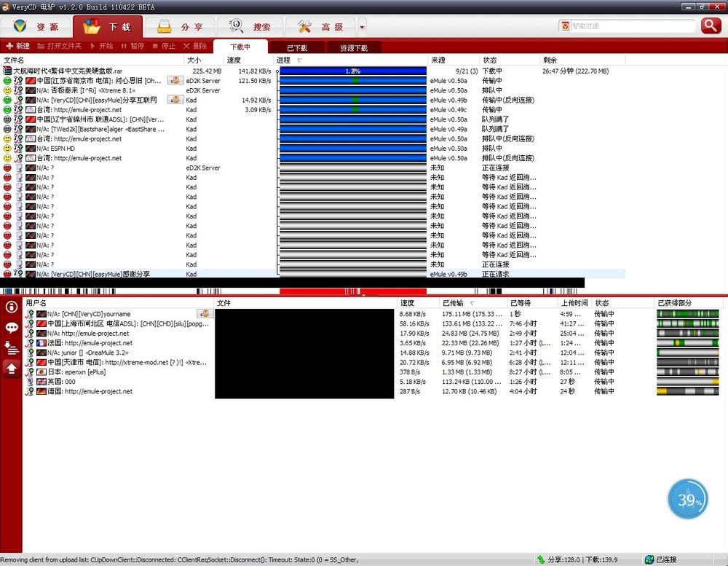This screenshot has height=566, width=728.
Task: Click the flag icon of ESPN HD source
Action: point(31,149)
